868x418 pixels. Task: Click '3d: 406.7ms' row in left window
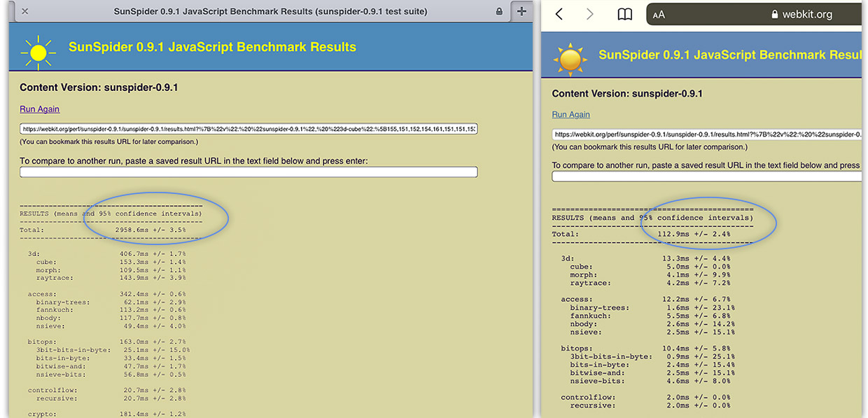(106, 253)
